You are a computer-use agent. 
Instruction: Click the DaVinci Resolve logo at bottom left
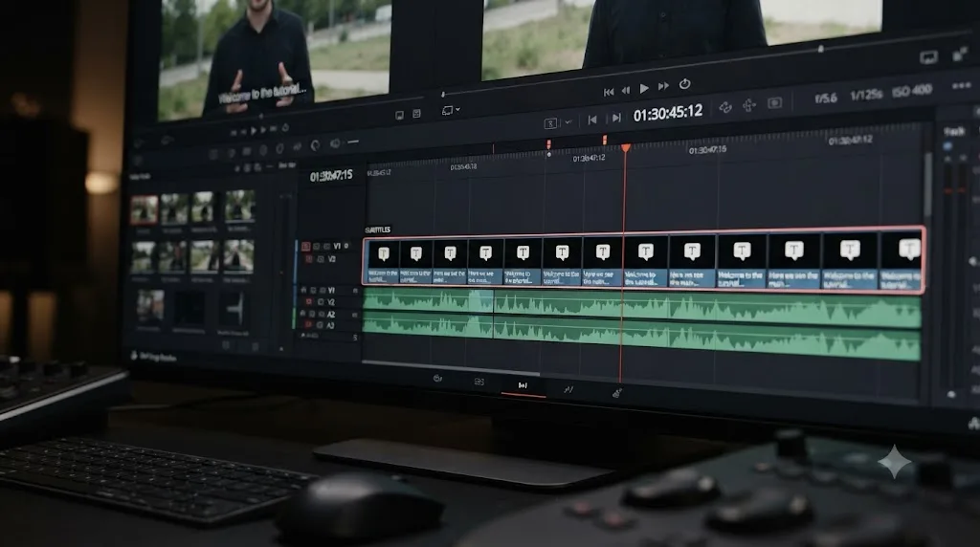(x=133, y=356)
